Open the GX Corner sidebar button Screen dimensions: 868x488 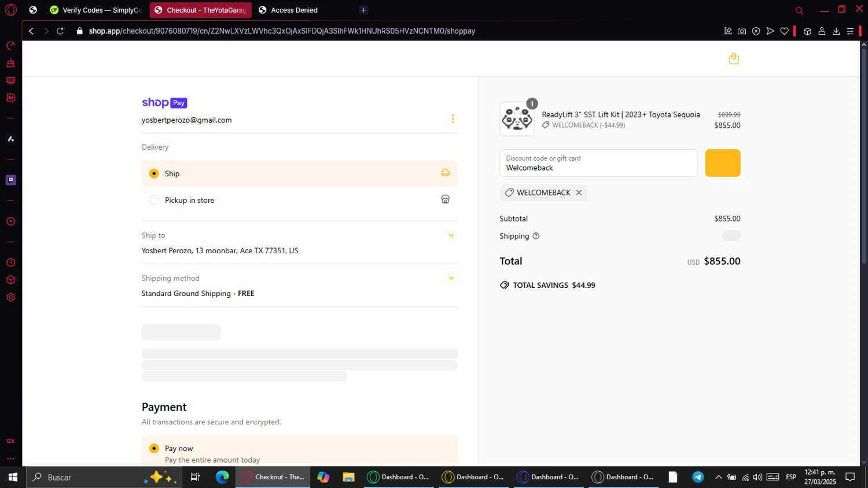(10, 441)
